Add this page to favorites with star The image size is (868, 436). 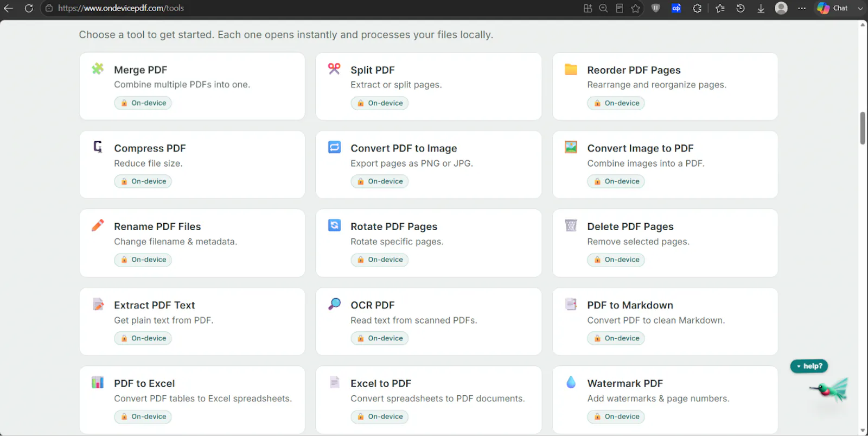(x=635, y=8)
